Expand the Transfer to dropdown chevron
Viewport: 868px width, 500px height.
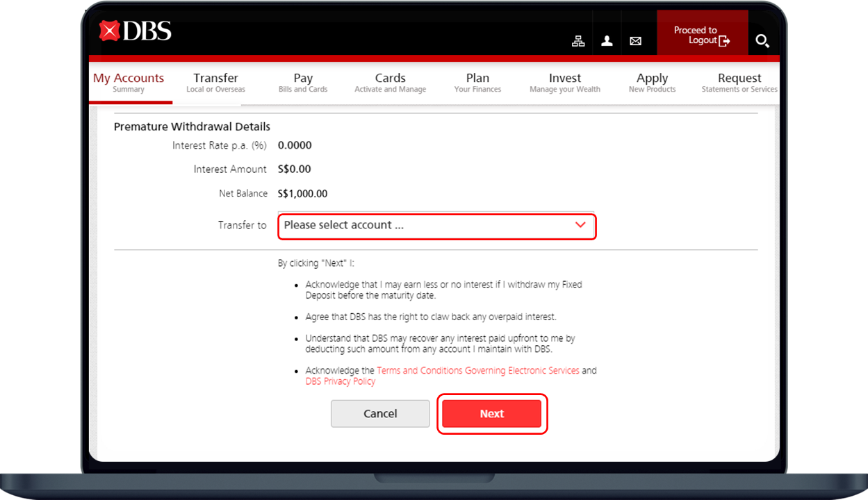[580, 225]
